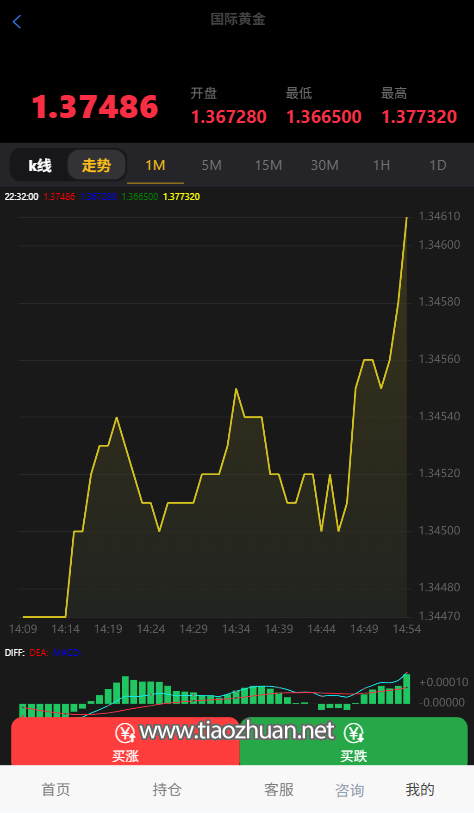Tap the yuan up icon on 买涨
Screen dimensions: 474x813
pos(125,733)
